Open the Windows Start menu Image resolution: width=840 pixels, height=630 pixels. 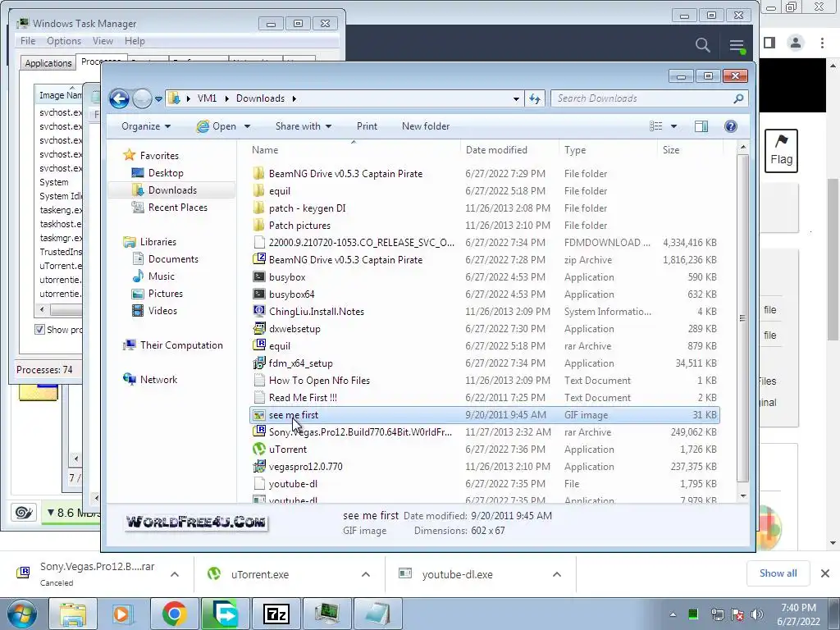21,614
